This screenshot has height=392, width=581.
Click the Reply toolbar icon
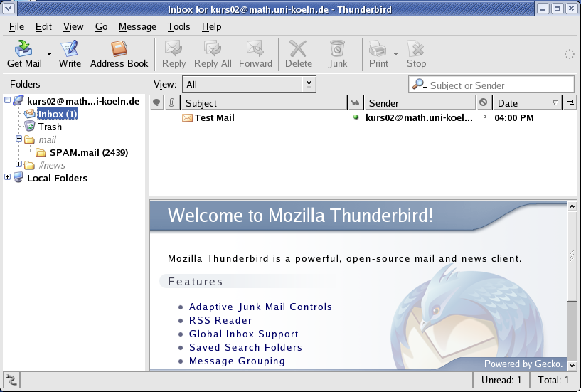coord(174,54)
